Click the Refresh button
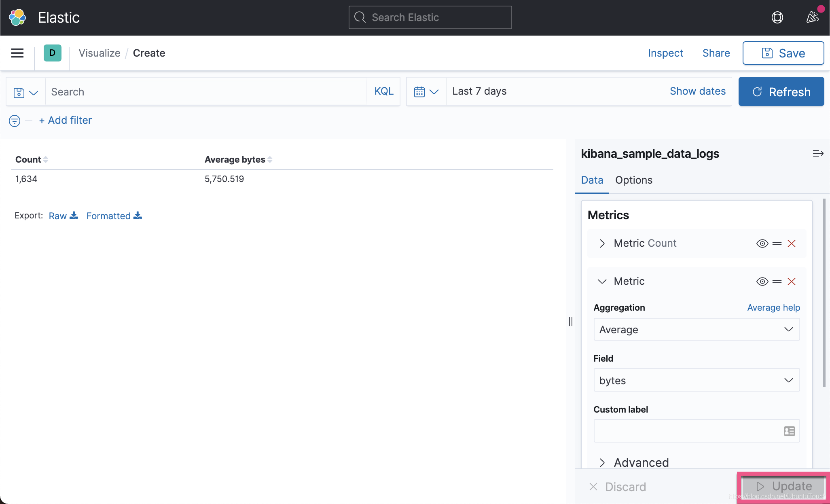The width and height of the screenshot is (830, 504). [x=781, y=92]
